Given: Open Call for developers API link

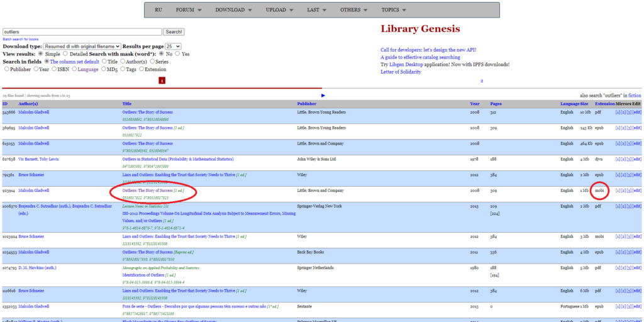Looking at the screenshot, I should pos(428,50).
